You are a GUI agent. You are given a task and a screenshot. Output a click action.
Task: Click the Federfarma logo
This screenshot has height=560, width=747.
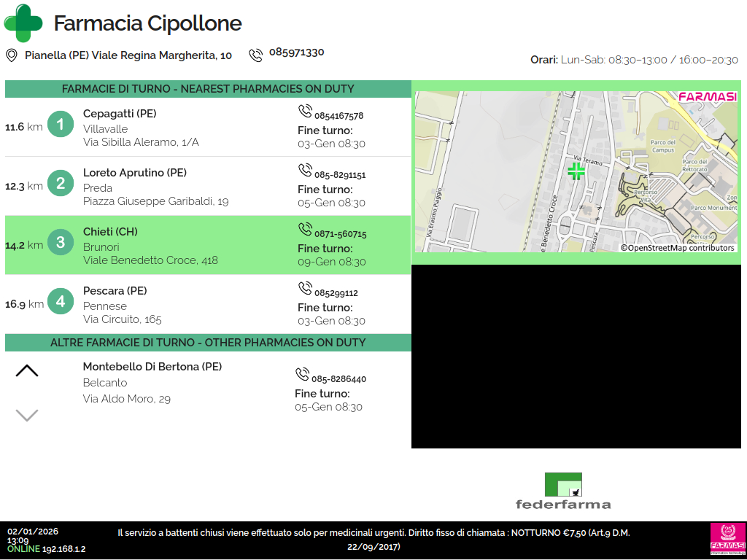(x=563, y=491)
